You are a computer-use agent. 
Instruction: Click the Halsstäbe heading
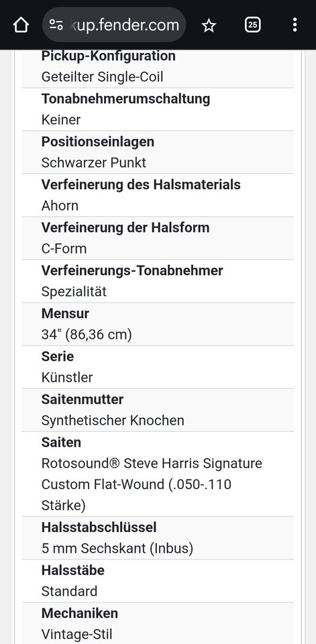click(72, 570)
